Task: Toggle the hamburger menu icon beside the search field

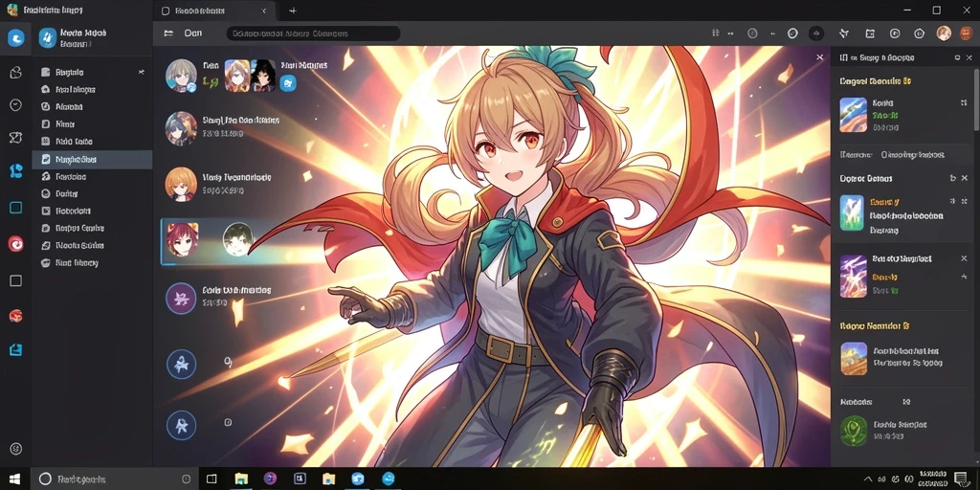Action: click(x=168, y=33)
